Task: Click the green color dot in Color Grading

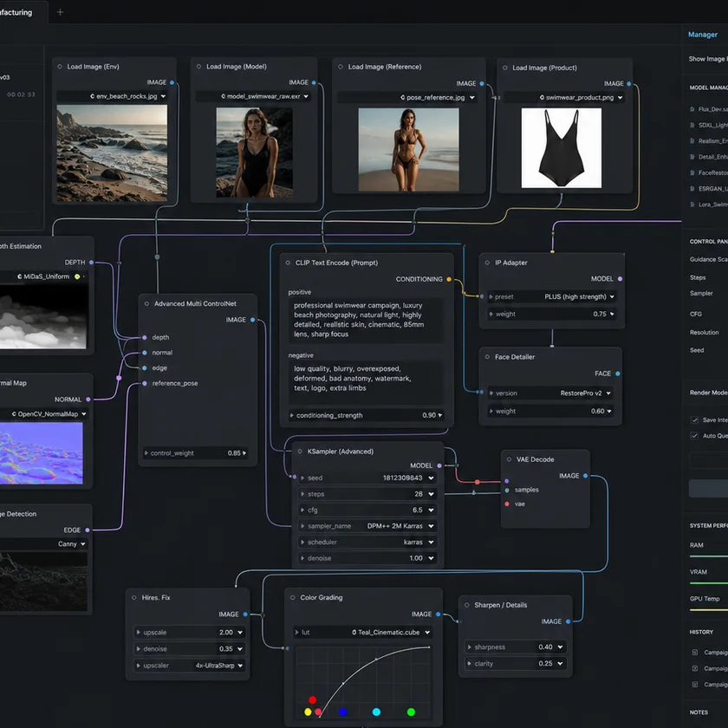Action: pyautogui.click(x=411, y=712)
